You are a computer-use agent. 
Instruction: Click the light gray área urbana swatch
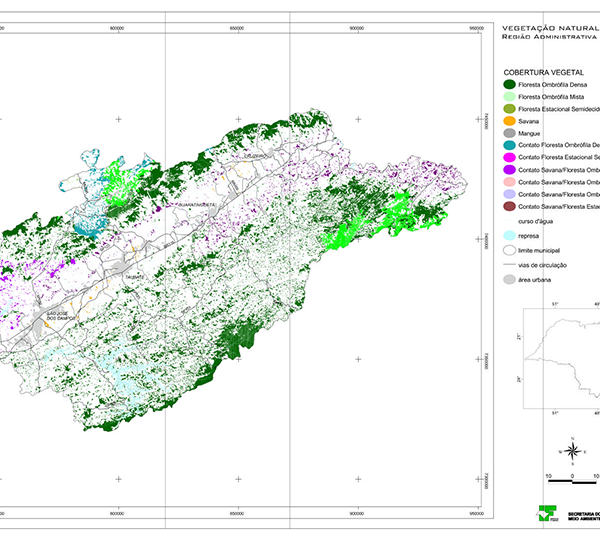coord(509,280)
